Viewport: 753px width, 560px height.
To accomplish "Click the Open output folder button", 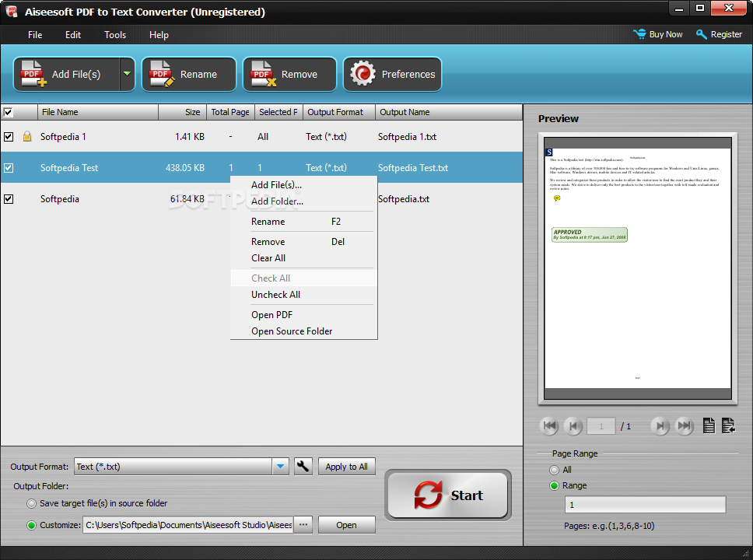I will [347, 525].
